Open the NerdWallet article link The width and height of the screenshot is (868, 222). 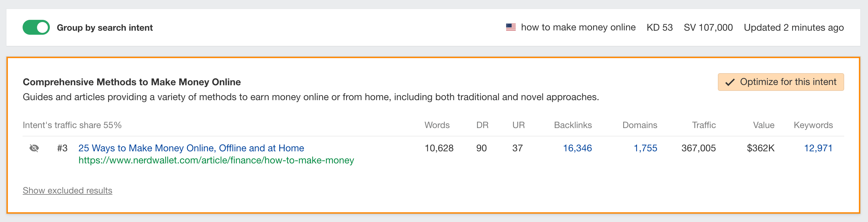pos(191,148)
